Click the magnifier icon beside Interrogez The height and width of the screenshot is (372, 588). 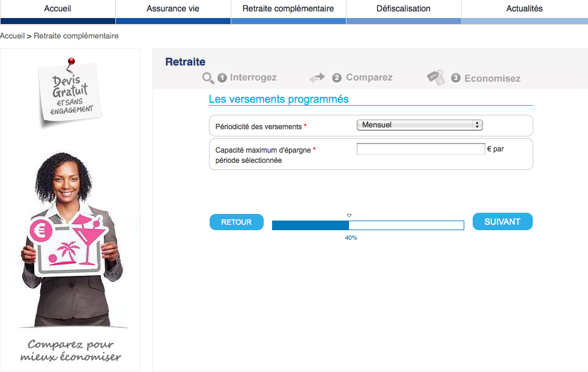(208, 78)
